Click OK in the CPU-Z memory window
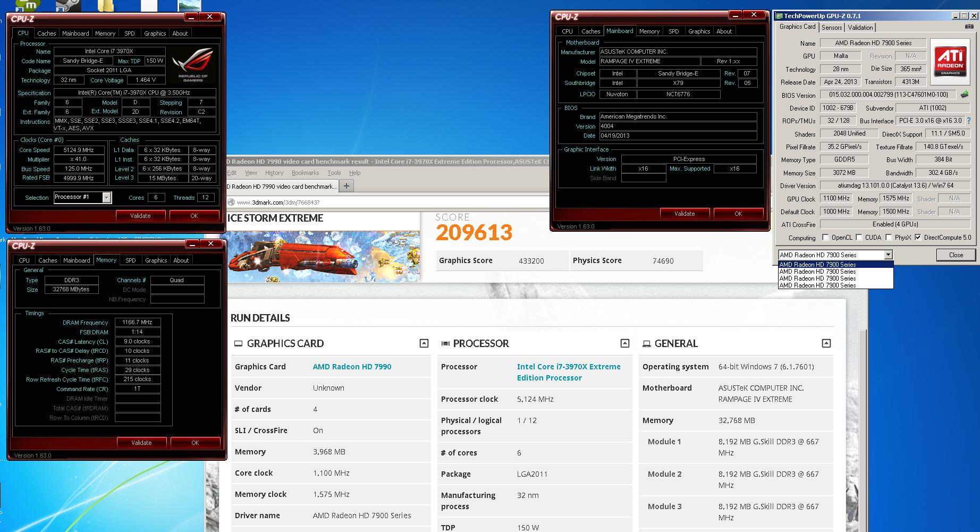 click(x=195, y=443)
